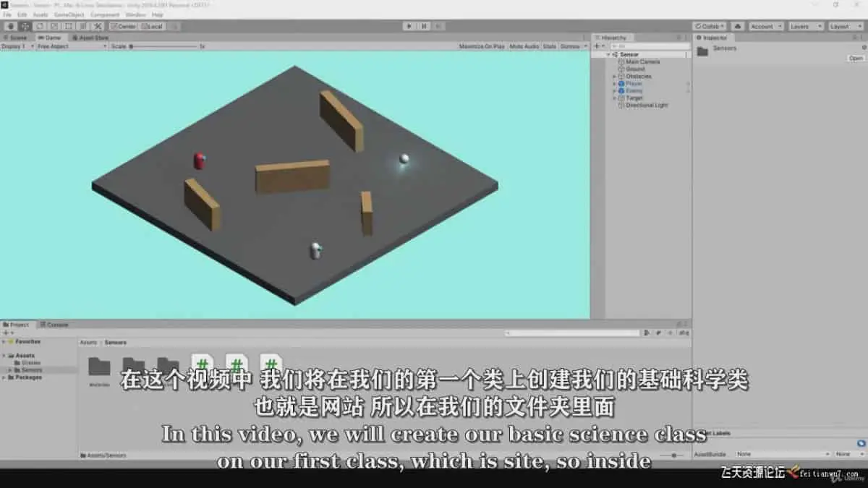Toggle pivot mode Center button
Viewport: 868px width, 488px height.
click(124, 26)
